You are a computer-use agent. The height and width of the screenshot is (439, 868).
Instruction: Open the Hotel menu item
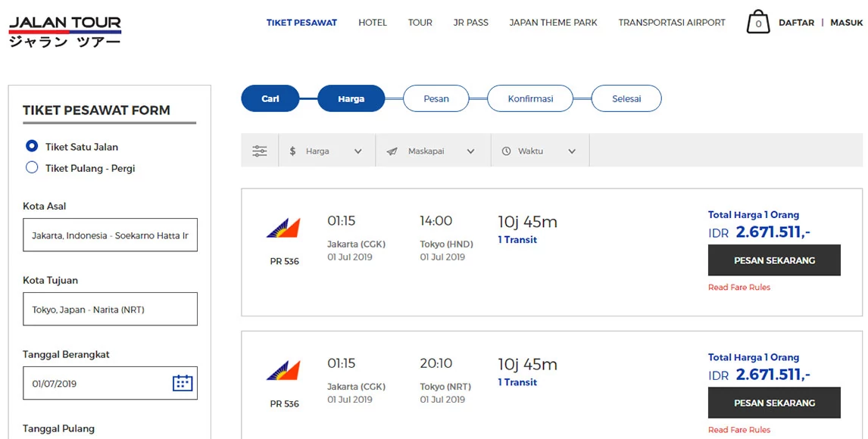(373, 23)
